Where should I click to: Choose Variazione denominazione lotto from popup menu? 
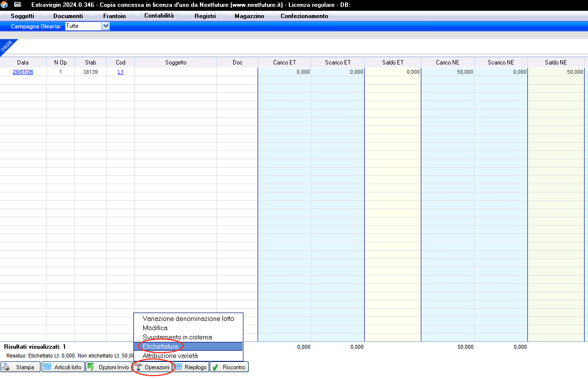188,318
